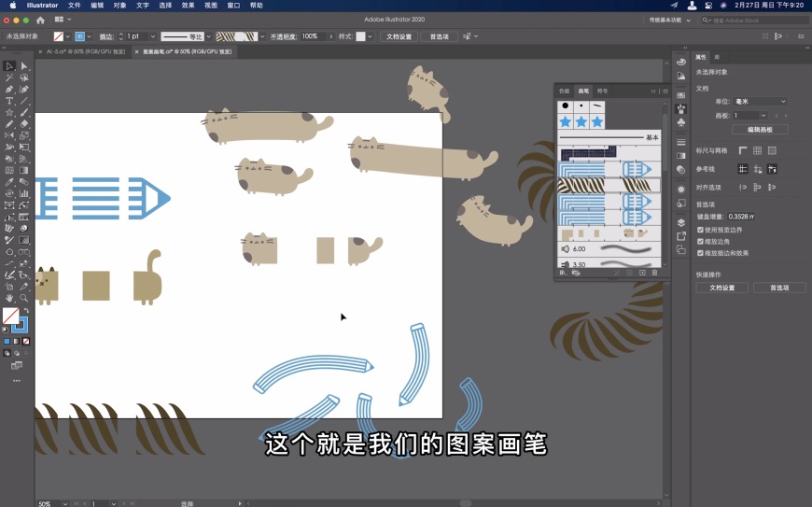
Task: Select the Eraser tool
Action: (24, 124)
